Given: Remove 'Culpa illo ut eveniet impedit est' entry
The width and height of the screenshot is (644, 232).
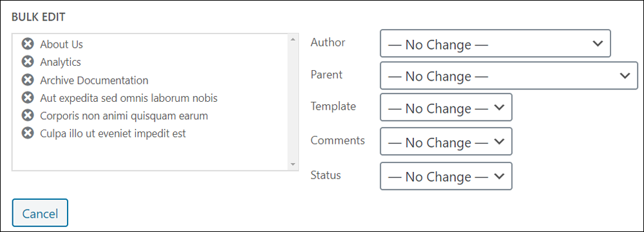Looking at the screenshot, I should (28, 133).
